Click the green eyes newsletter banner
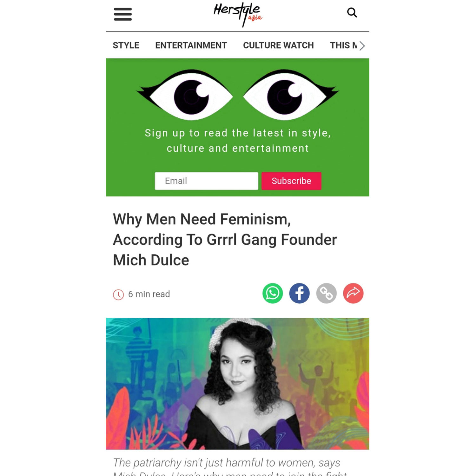This screenshot has height=476, width=476. click(238, 127)
